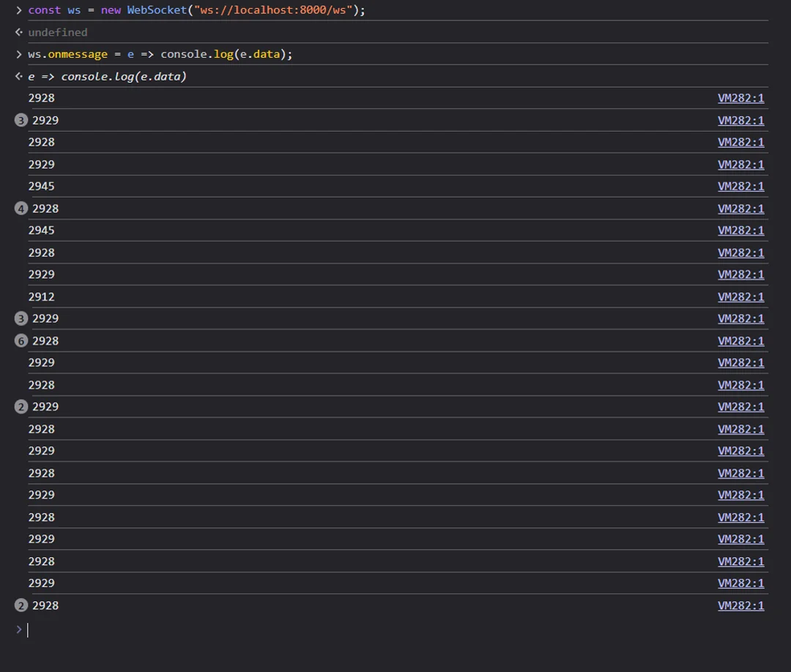
Task: Open VM282:1 link for 2929 repeated 2 times
Action: [x=740, y=407]
